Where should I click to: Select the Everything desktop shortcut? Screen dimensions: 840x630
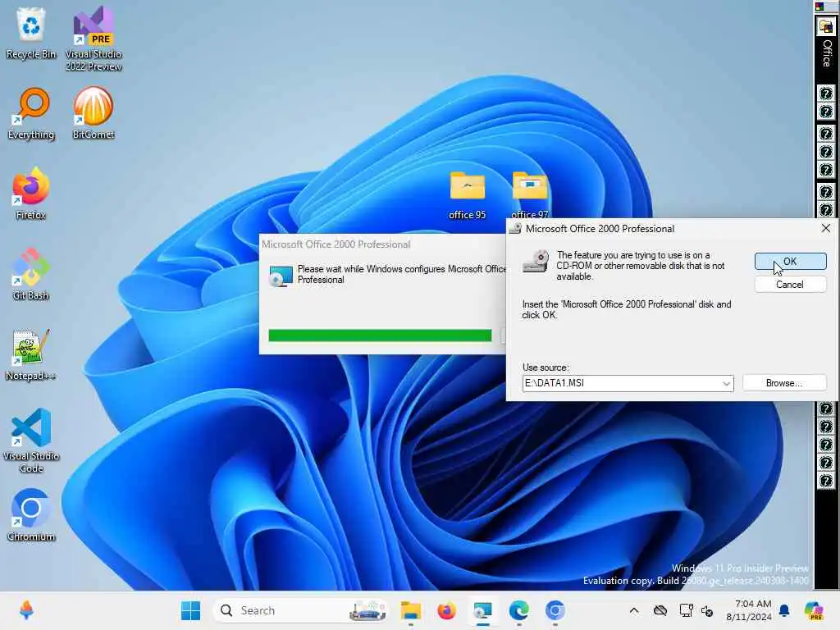[31, 113]
